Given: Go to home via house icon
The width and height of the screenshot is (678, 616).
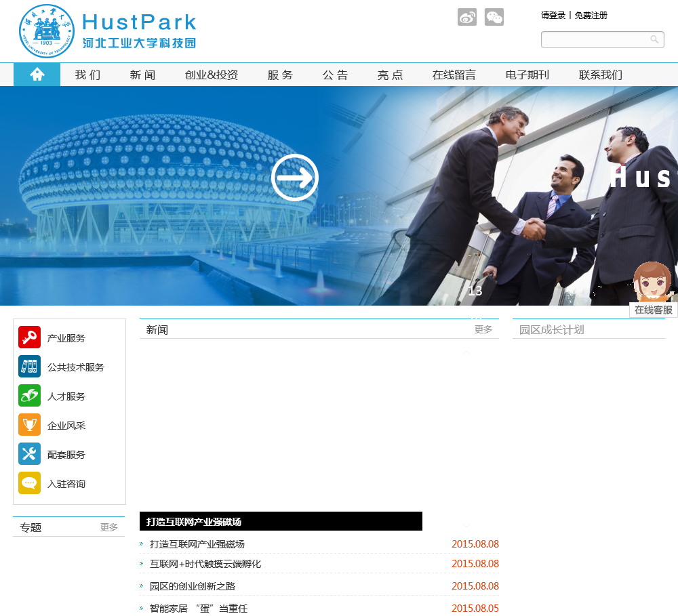Looking at the screenshot, I should (x=37, y=75).
